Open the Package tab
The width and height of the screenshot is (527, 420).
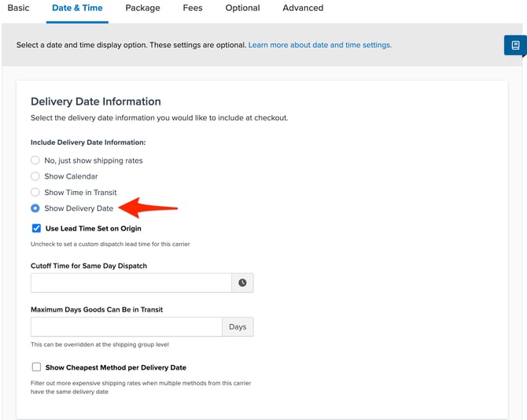142,8
